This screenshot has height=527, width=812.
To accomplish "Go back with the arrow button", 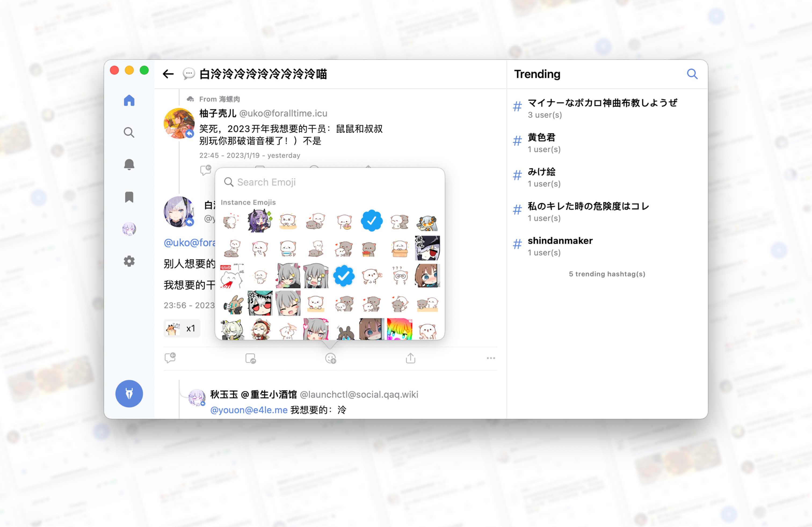I will tap(168, 74).
